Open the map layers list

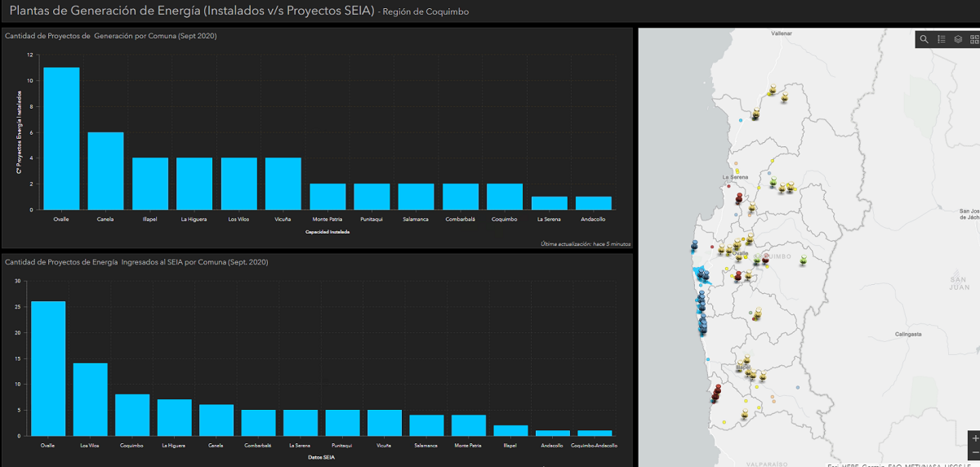[x=958, y=39]
